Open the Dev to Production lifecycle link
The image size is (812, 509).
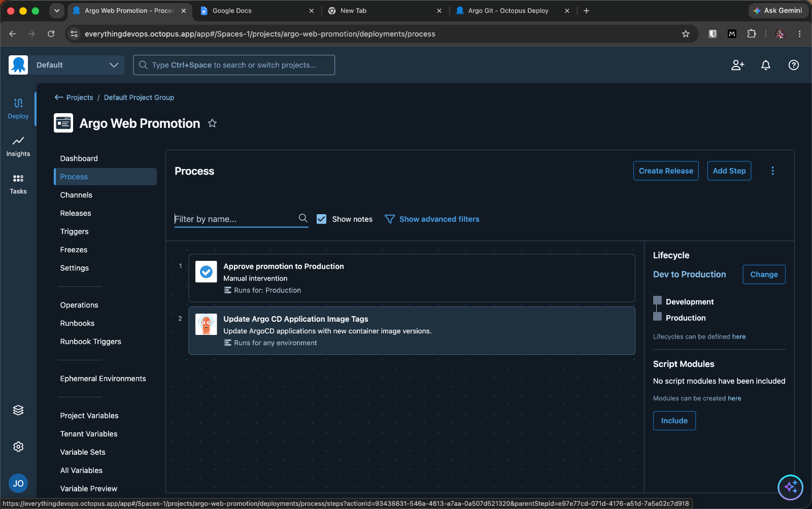pos(689,274)
